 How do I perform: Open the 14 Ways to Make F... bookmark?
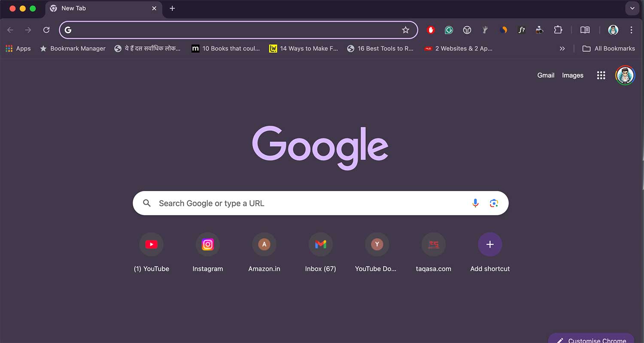[304, 48]
